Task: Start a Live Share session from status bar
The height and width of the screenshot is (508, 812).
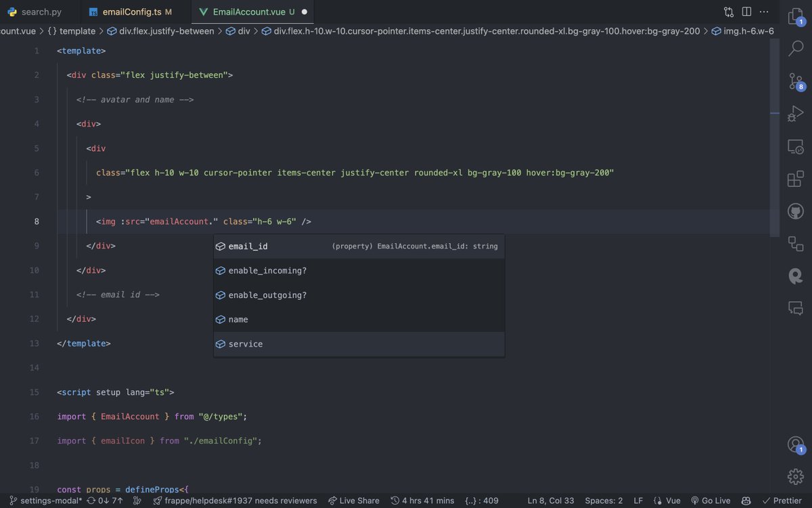Action: pyautogui.click(x=354, y=501)
